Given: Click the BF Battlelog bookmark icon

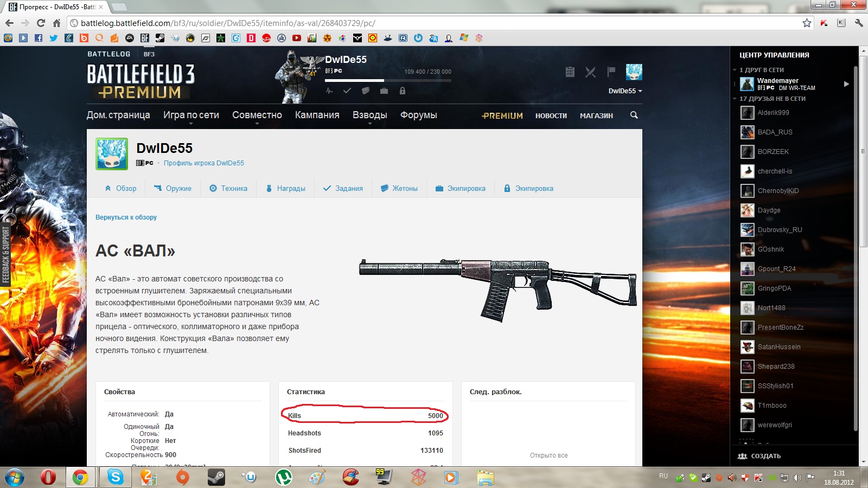Looking at the screenshot, I should coord(145,38).
